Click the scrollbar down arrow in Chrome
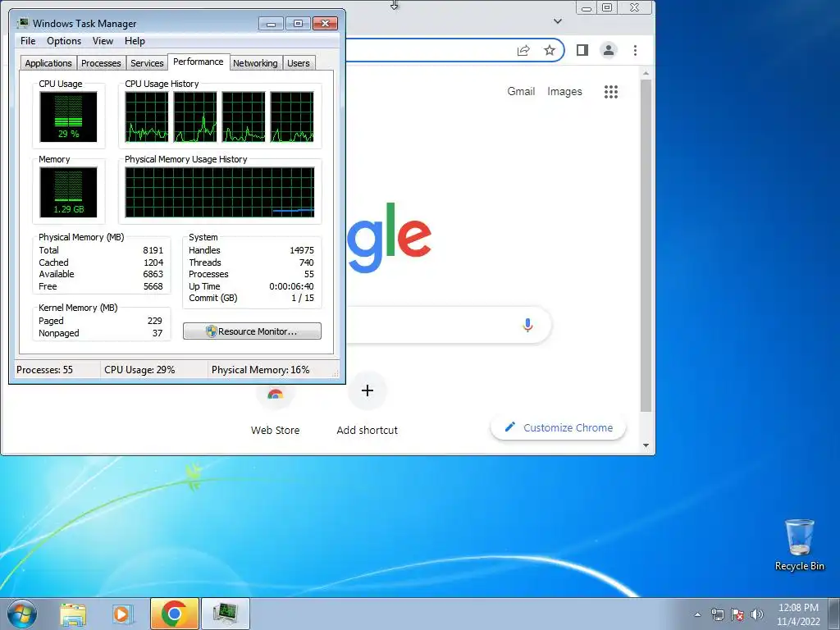The image size is (840, 630). (646, 445)
